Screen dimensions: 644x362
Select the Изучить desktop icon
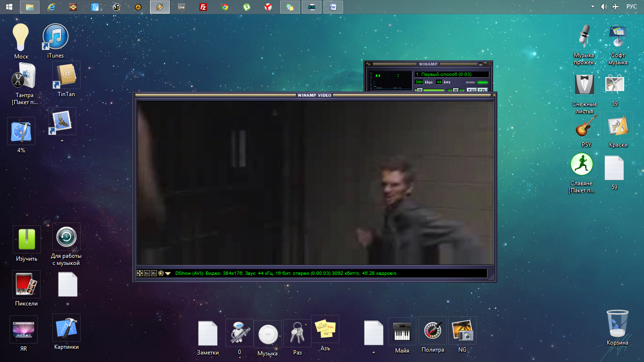coord(27,243)
